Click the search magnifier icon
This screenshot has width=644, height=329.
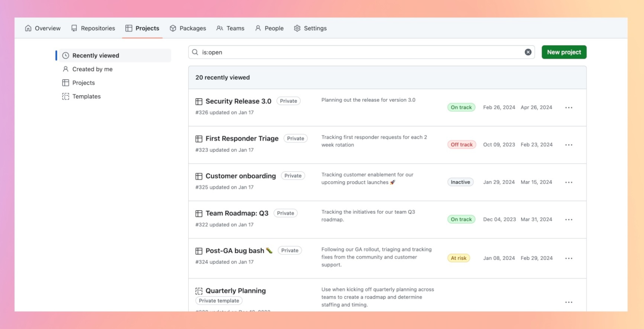[x=195, y=52]
